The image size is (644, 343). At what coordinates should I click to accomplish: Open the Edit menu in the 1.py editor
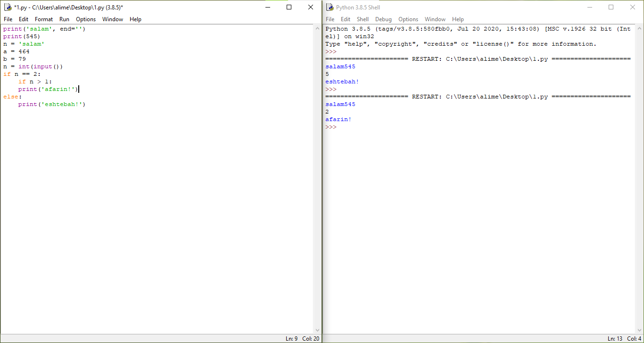pyautogui.click(x=24, y=19)
